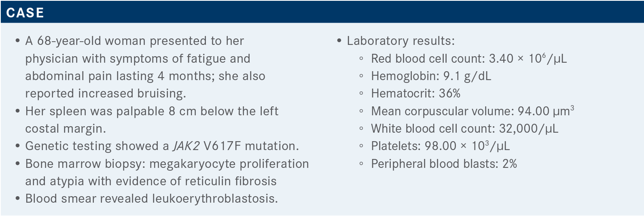Click the Hematocrit 36% entry
Image resolution: width=644 pixels, height=216 pixels.
pyautogui.click(x=415, y=93)
